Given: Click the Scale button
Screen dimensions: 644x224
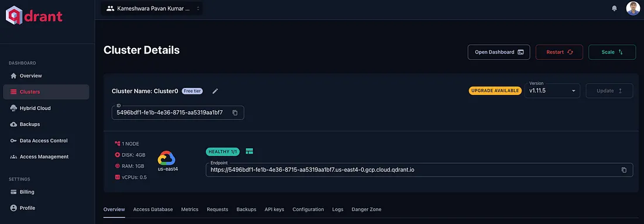Looking at the screenshot, I should click(612, 52).
